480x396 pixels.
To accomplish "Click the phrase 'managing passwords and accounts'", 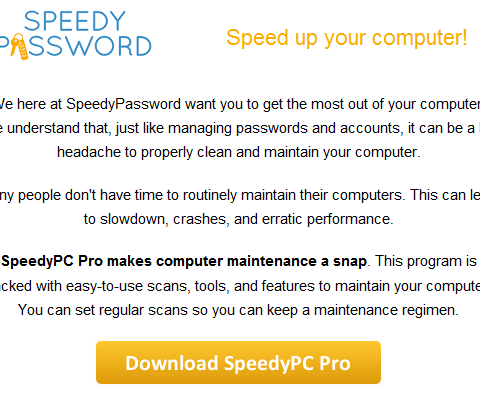I will click(x=284, y=128).
